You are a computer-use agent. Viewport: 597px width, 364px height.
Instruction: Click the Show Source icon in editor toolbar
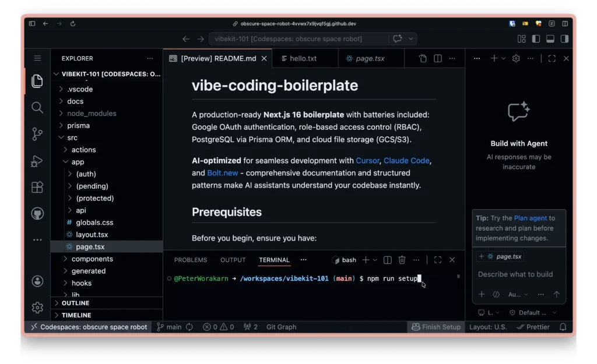(423, 59)
